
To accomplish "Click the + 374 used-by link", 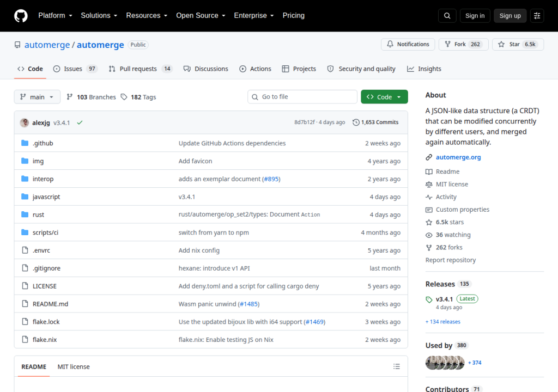I will (x=475, y=363).
